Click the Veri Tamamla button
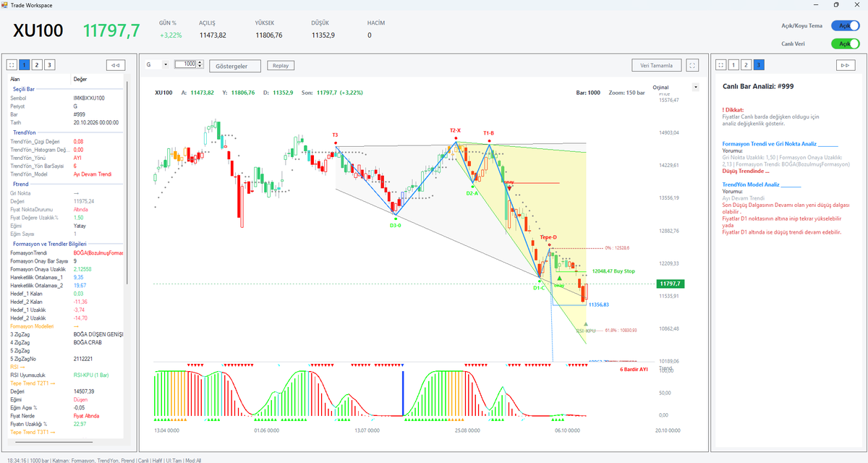Image resolution: width=868 pixels, height=463 pixels. (x=657, y=65)
